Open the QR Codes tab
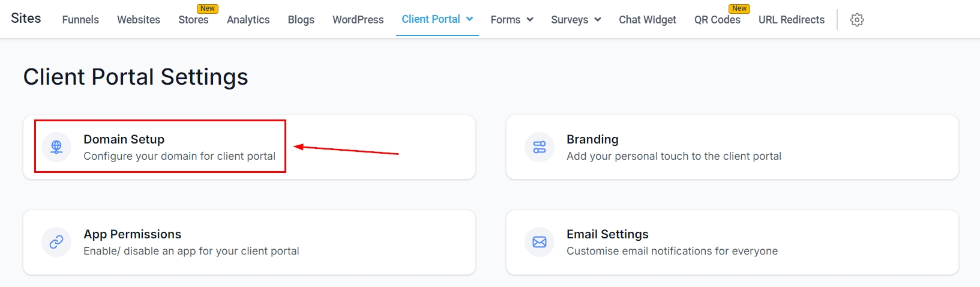Image resolution: width=980 pixels, height=287 pixels. coord(717,20)
